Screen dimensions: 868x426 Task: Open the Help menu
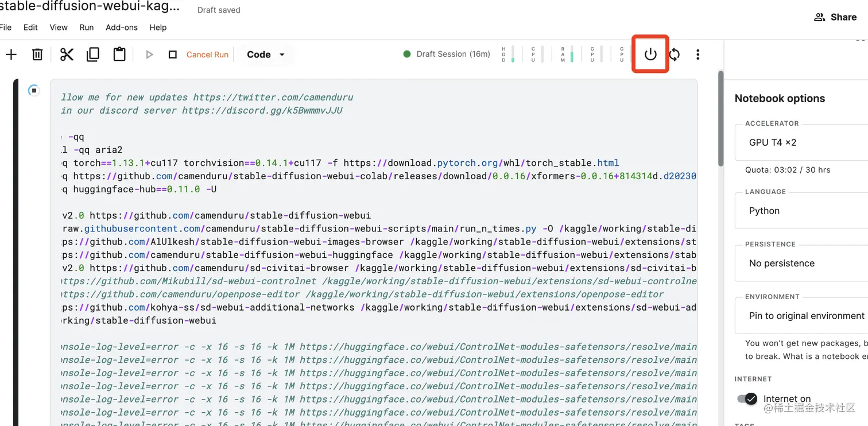coord(158,27)
